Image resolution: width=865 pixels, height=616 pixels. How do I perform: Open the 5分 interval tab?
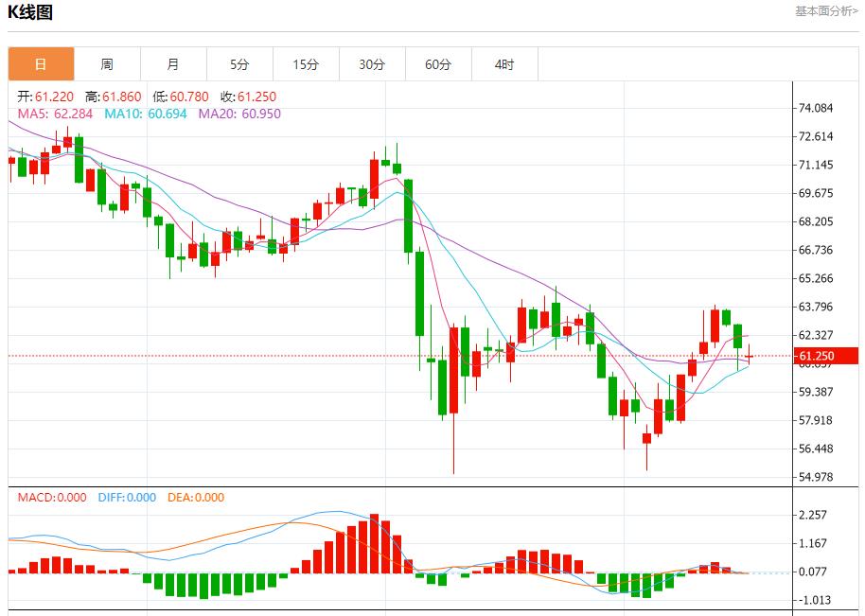coord(239,64)
